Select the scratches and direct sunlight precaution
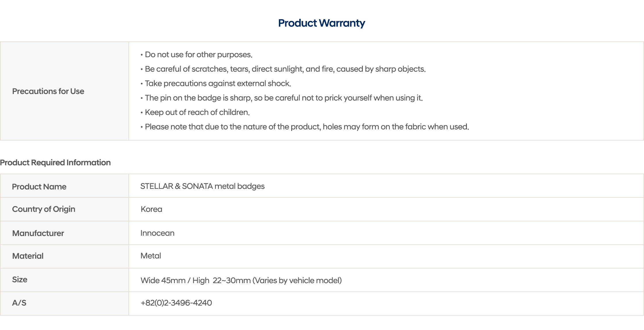 (285, 69)
